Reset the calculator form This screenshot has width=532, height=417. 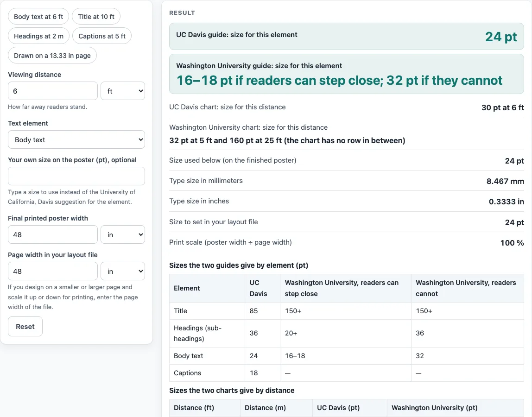25,326
